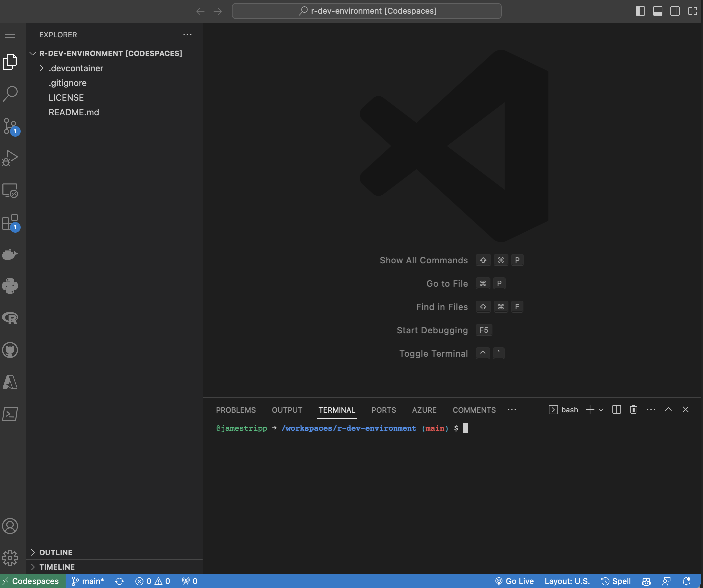This screenshot has width=703, height=588.
Task: Open the R extension view
Action: 10,318
